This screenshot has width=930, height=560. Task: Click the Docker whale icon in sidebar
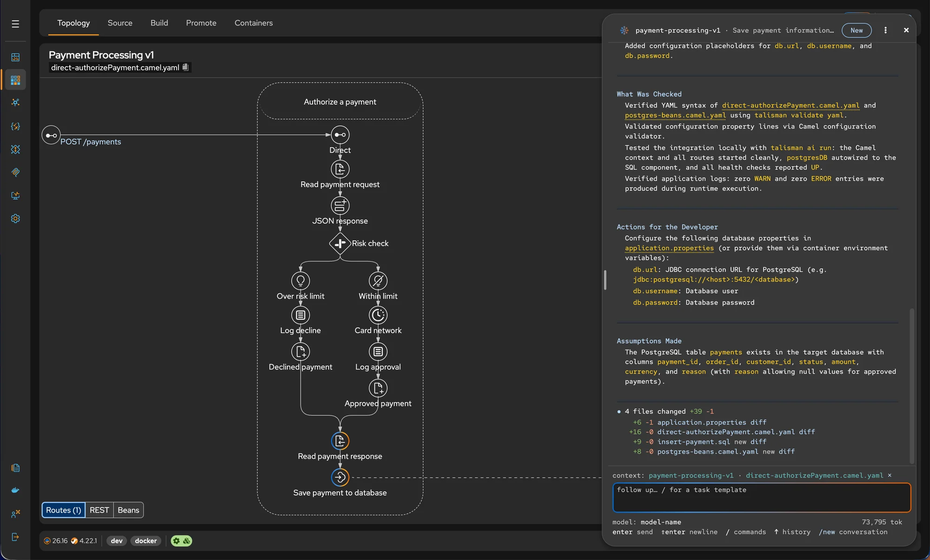15,490
